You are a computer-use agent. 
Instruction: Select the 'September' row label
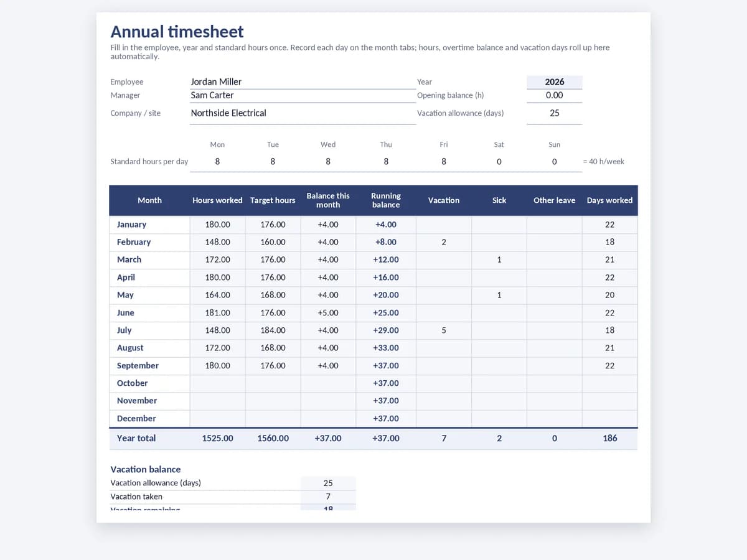(149, 366)
